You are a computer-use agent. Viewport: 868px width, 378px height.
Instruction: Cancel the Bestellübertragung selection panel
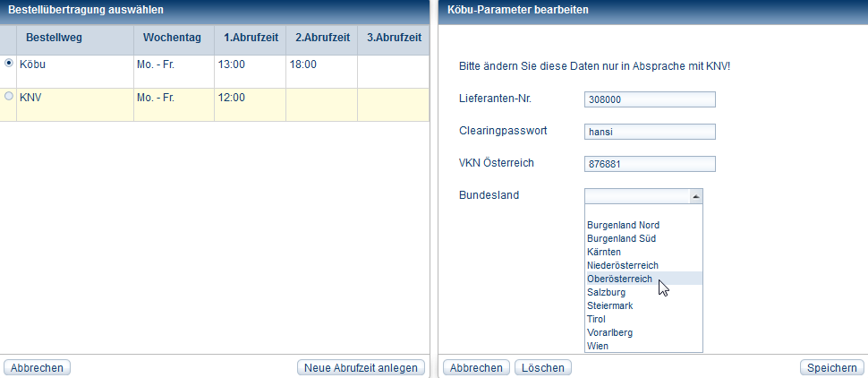[38, 367]
